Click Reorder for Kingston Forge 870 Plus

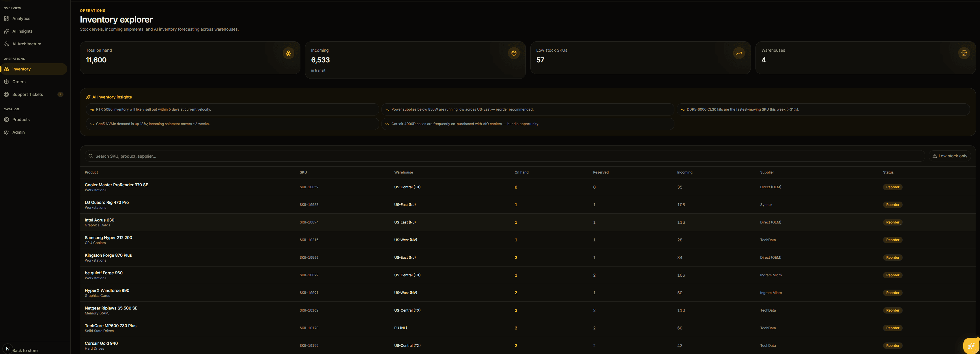(893, 258)
